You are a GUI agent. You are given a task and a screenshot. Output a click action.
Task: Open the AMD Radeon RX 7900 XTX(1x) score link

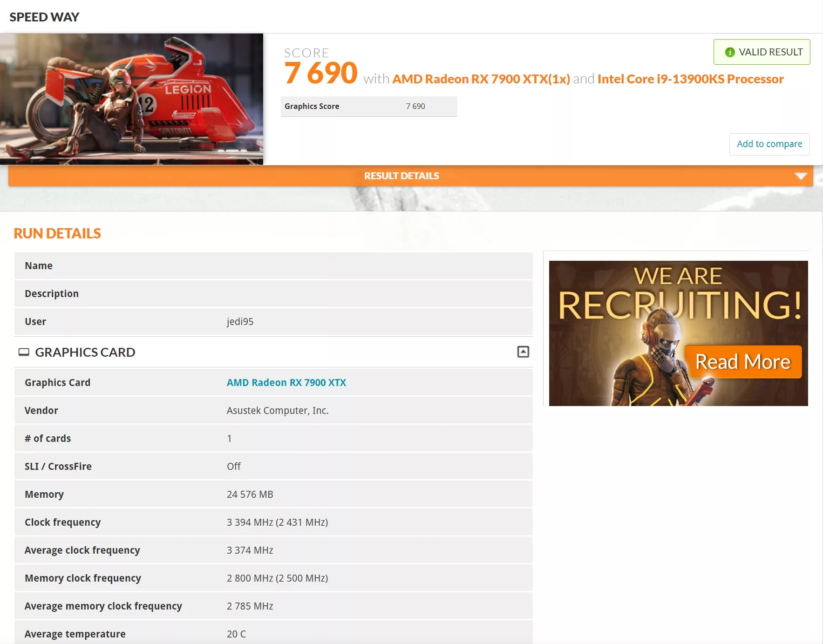click(x=481, y=79)
